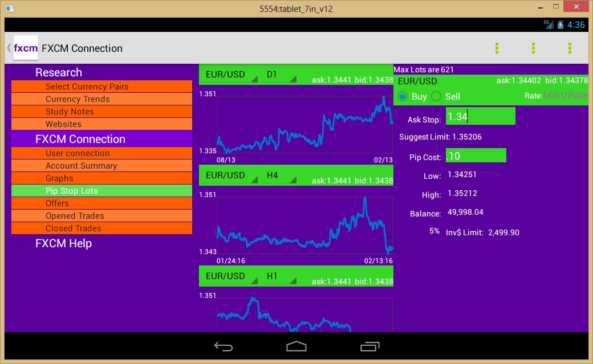Open Select Currency Pairs
The height and width of the screenshot is (364, 593).
(101, 87)
